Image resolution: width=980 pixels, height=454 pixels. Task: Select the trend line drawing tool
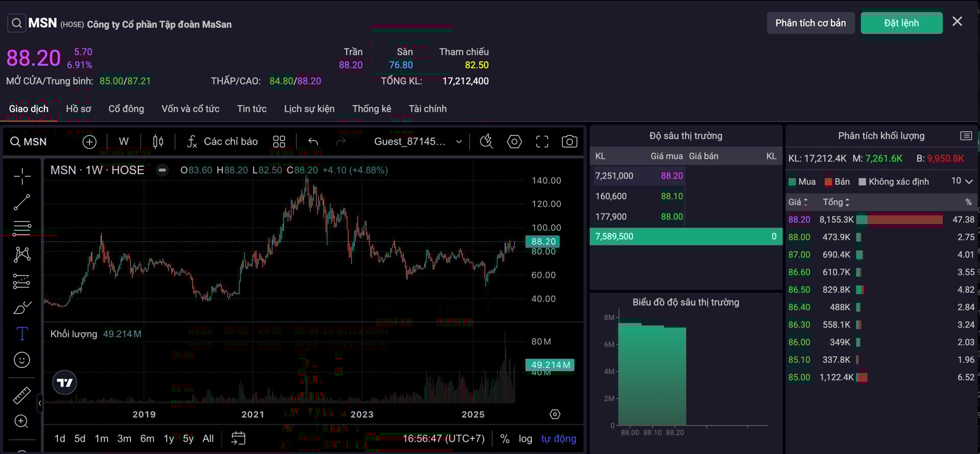(x=21, y=203)
